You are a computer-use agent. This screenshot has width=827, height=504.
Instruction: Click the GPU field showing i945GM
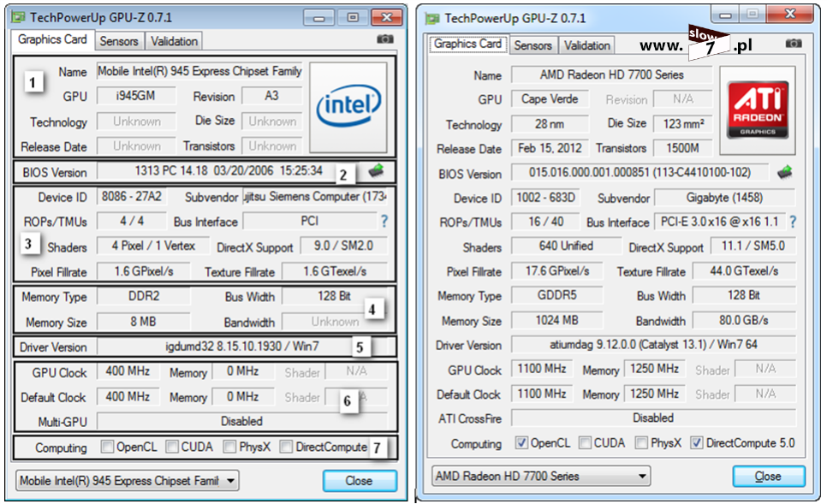pyautogui.click(x=136, y=96)
